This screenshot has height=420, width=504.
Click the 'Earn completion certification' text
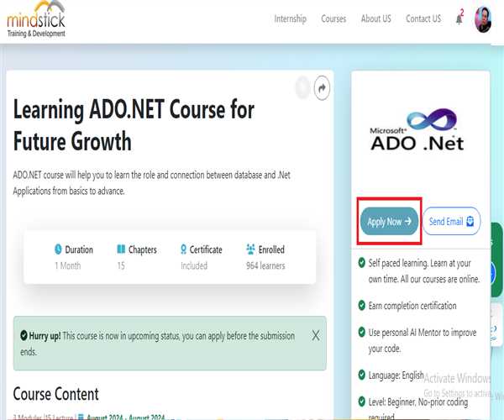pyautogui.click(x=412, y=306)
